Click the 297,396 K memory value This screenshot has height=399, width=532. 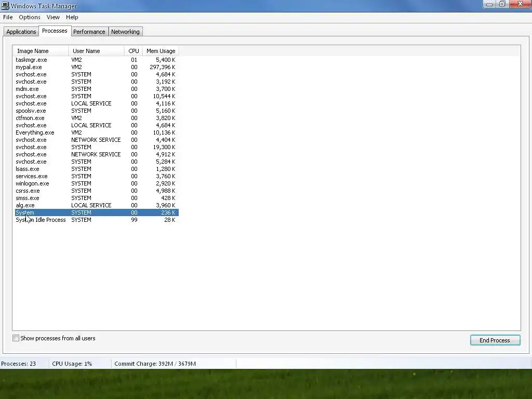click(163, 67)
